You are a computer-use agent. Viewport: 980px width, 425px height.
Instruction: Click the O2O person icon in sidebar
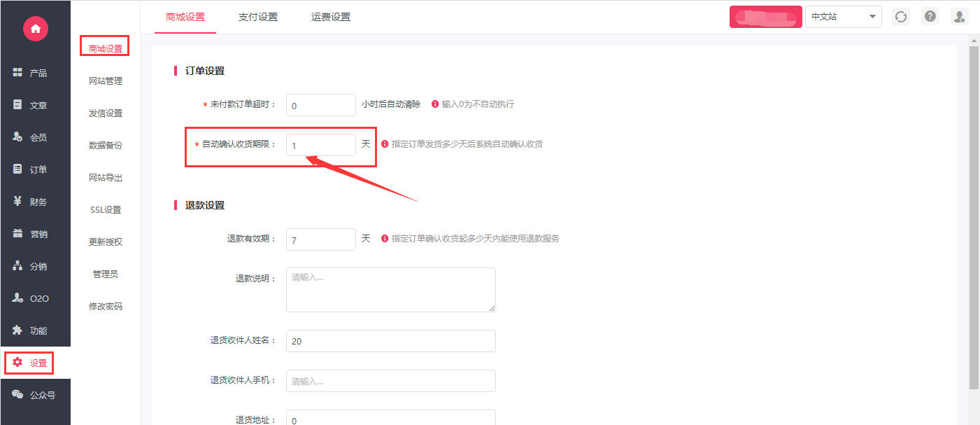(18, 298)
